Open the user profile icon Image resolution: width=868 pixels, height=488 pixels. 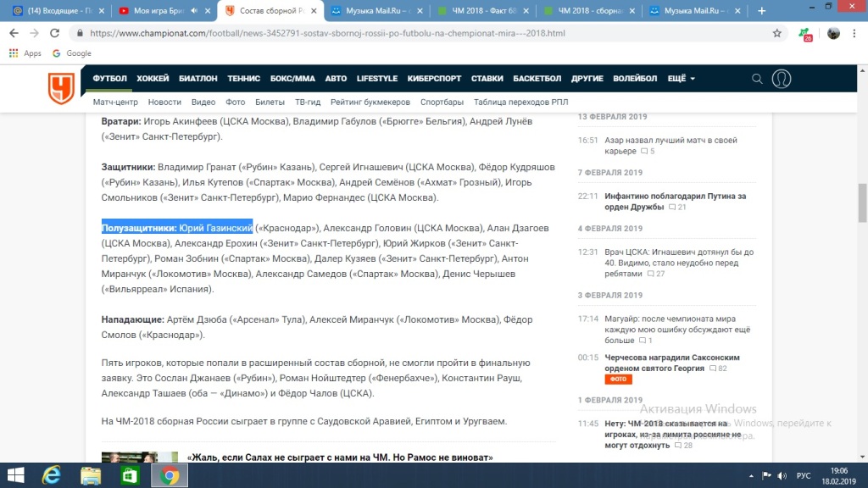coord(781,79)
